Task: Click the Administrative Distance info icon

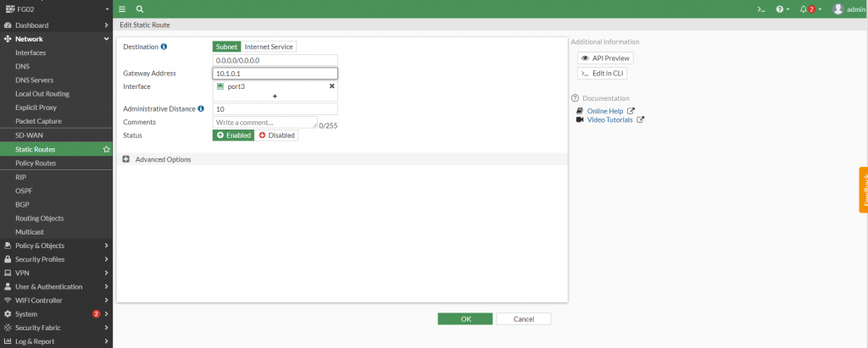Action: (x=201, y=108)
